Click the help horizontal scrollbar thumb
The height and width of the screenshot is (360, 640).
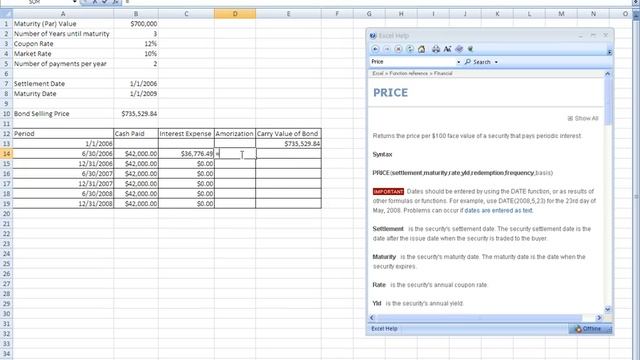coord(480,318)
